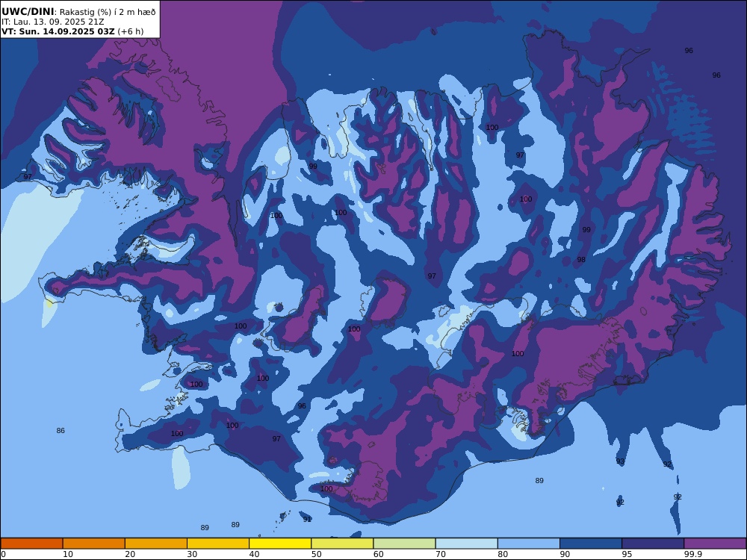This screenshot has width=747, height=560.
Task: Click the '99.9' tick label on the legend
Action: [x=692, y=554]
